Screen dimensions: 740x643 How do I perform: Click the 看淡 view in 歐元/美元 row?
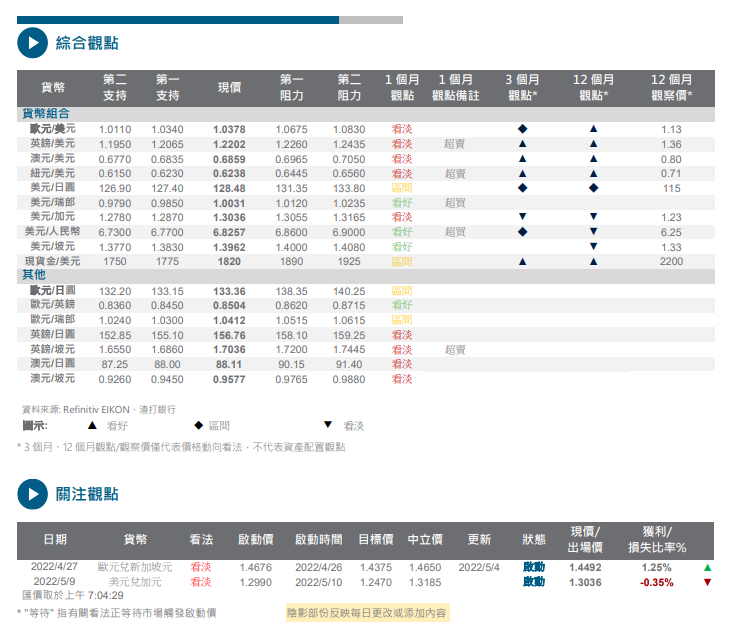(x=402, y=129)
